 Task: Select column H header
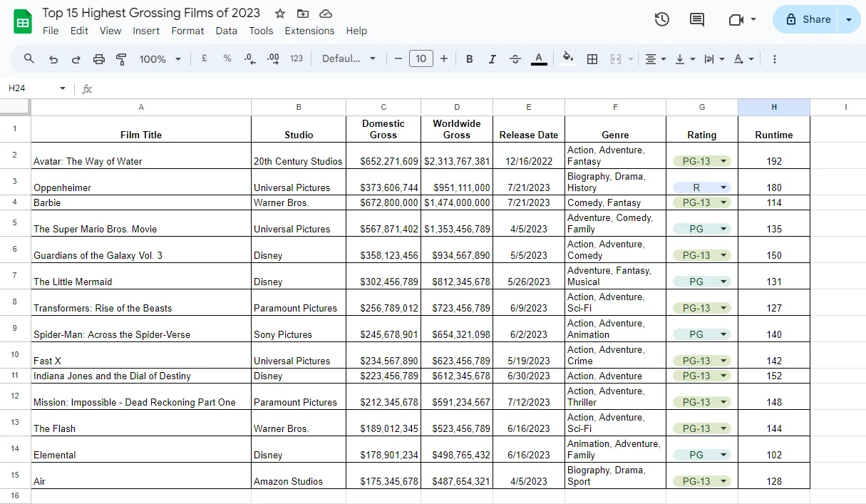pos(774,107)
